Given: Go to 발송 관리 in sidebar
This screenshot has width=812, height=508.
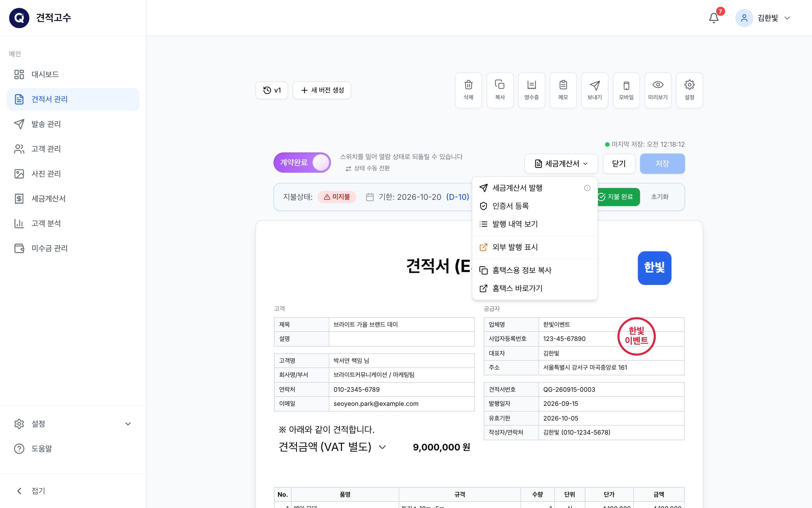Looking at the screenshot, I should [x=73, y=124].
